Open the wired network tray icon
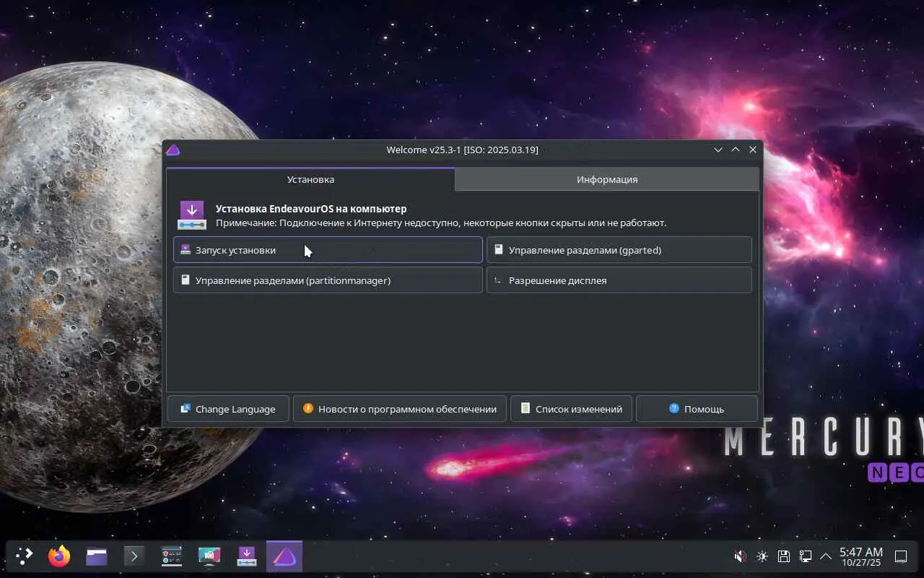The image size is (924, 578). pyautogui.click(x=806, y=556)
